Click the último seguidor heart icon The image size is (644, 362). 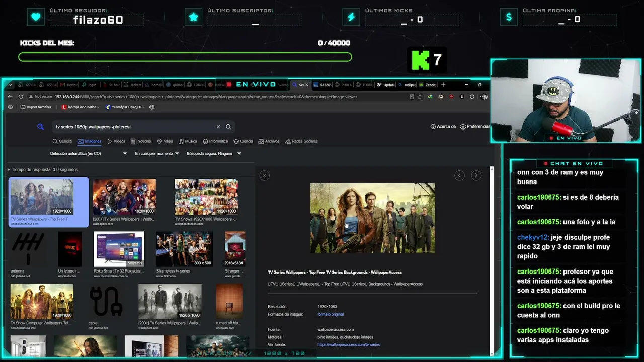point(36,17)
